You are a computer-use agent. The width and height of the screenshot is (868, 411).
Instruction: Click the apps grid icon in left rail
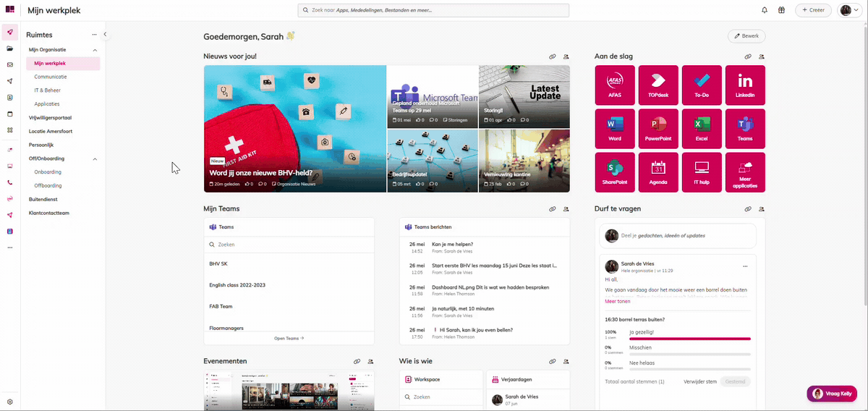click(10, 130)
